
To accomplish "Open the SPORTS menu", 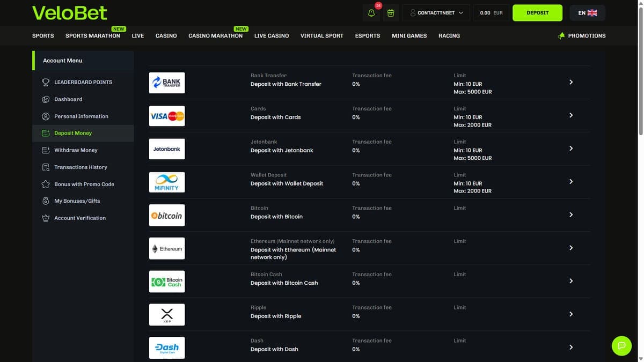I will click(43, 36).
